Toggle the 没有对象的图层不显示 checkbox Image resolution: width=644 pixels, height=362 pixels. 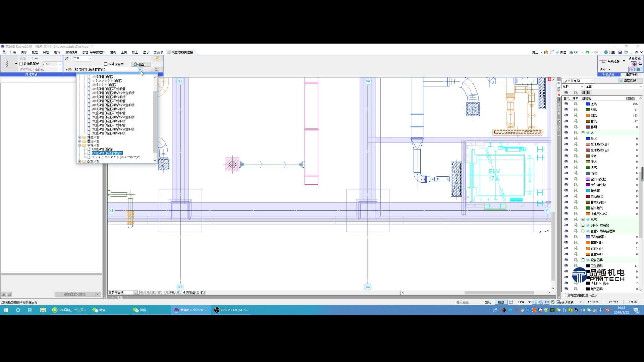tap(565, 295)
